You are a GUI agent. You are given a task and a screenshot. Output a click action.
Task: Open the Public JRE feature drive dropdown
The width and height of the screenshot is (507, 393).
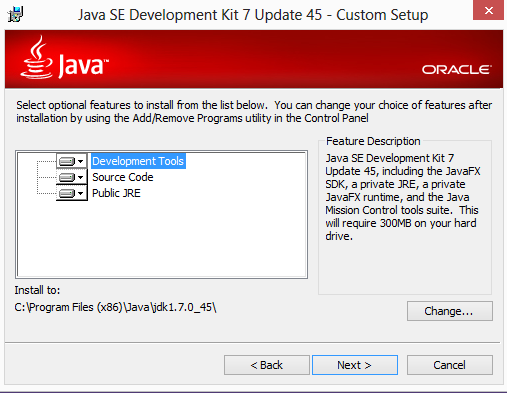point(72,193)
